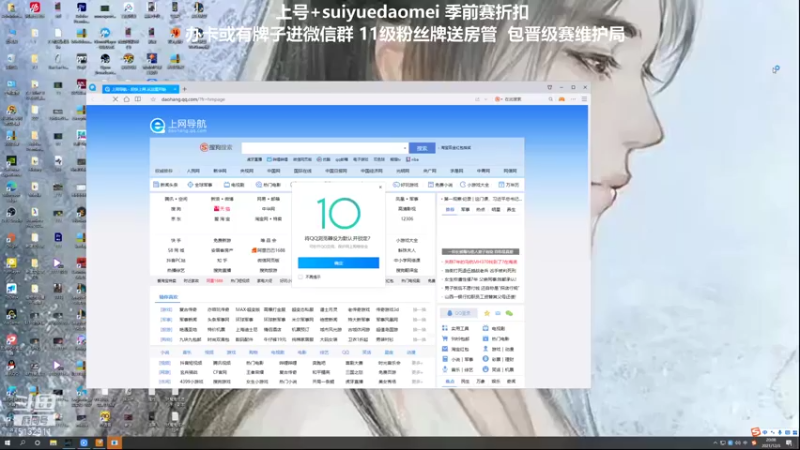
Task: Click the 搜狗搜索 logo beside search box
Action: pos(216,147)
